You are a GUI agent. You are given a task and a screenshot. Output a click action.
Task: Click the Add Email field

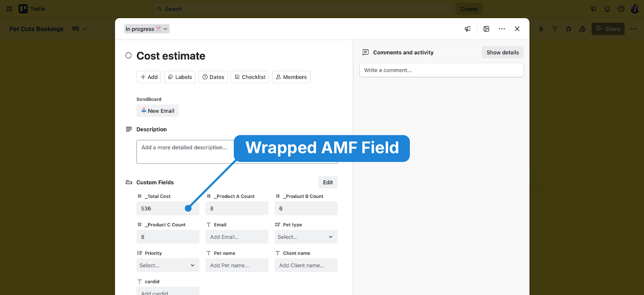click(x=237, y=237)
